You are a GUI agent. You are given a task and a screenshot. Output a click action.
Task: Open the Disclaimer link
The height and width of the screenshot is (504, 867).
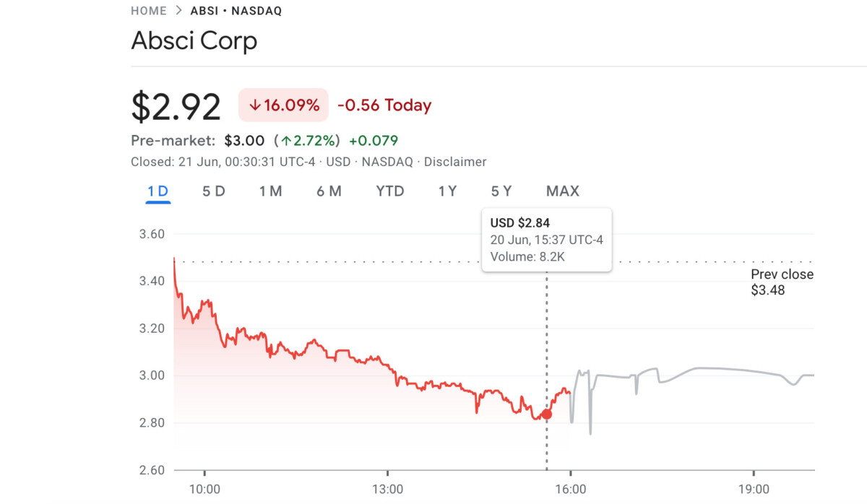tap(455, 162)
